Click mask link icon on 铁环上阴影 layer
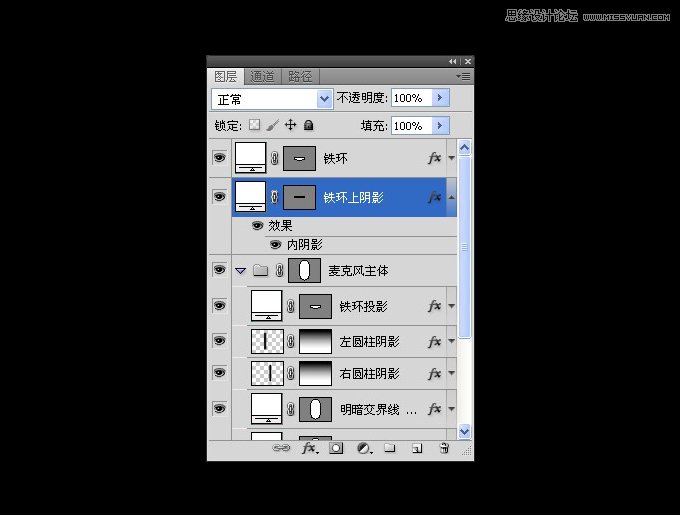Screen dimensions: 680x515 tap(275, 197)
